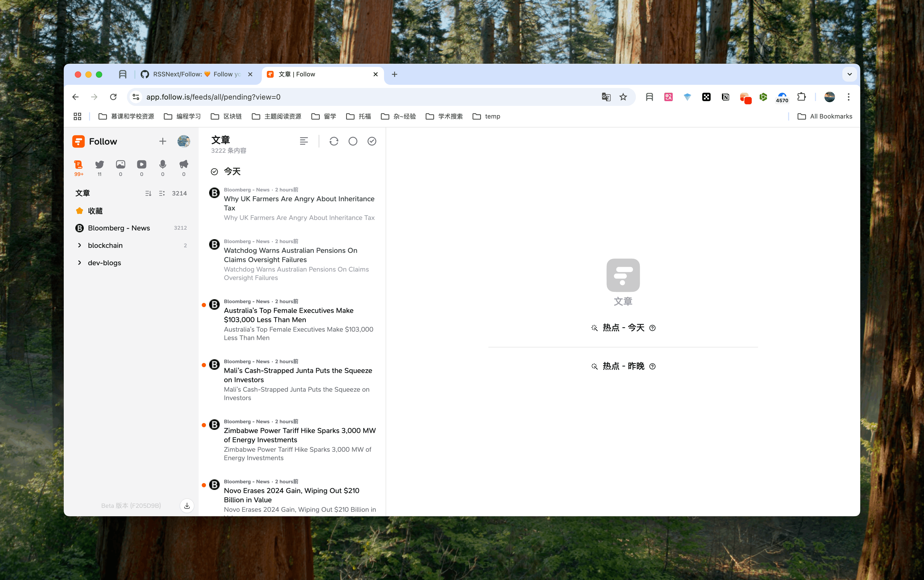Viewport: 924px width, 580px height.
Task: Switch to RSSNext/Follow GitHub tab
Action: (196, 74)
